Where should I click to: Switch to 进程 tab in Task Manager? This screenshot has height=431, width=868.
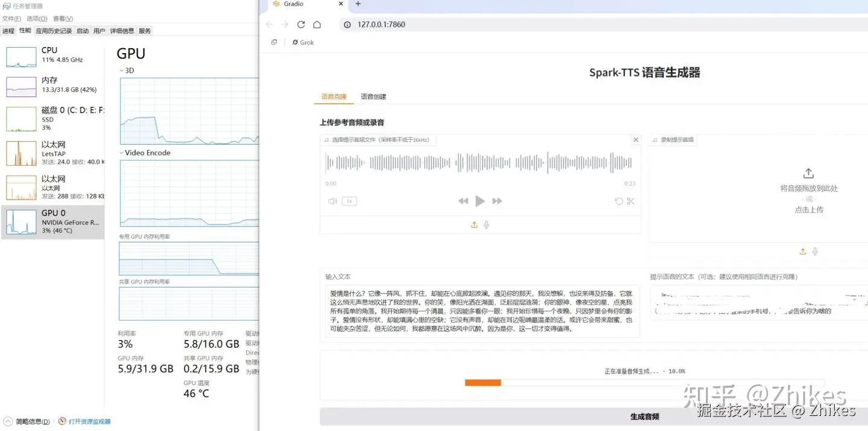click(x=8, y=31)
